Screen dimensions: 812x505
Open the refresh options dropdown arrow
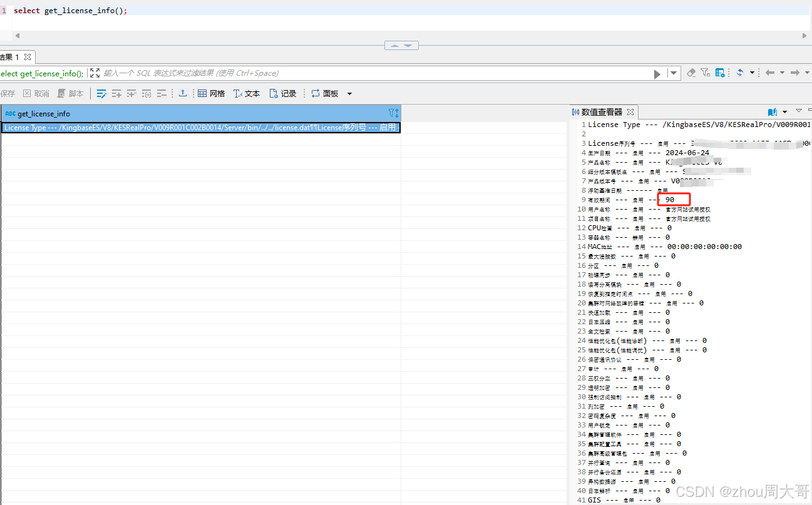[752, 73]
